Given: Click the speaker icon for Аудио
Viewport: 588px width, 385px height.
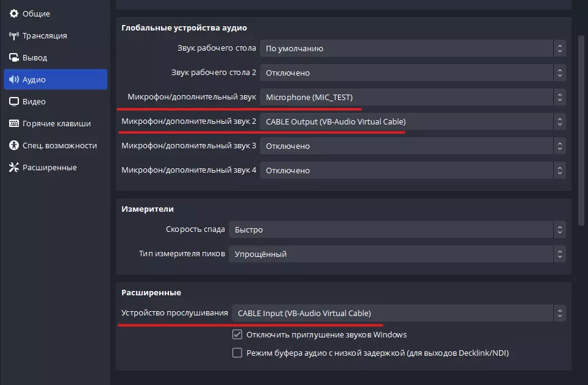Looking at the screenshot, I should coord(14,79).
